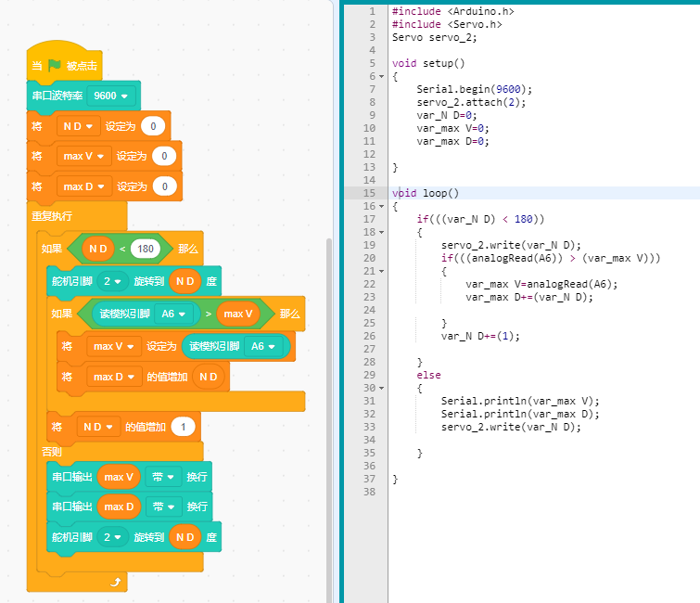This screenshot has height=603, width=700.
Task: Open A6 pin dropdown in max V set block
Action: 263,346
